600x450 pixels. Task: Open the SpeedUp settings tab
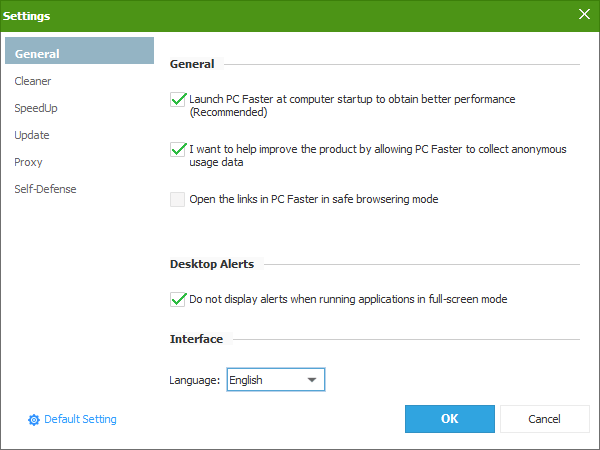[36, 108]
